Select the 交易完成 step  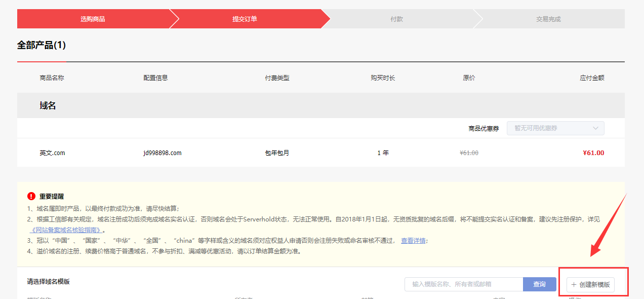(x=548, y=19)
